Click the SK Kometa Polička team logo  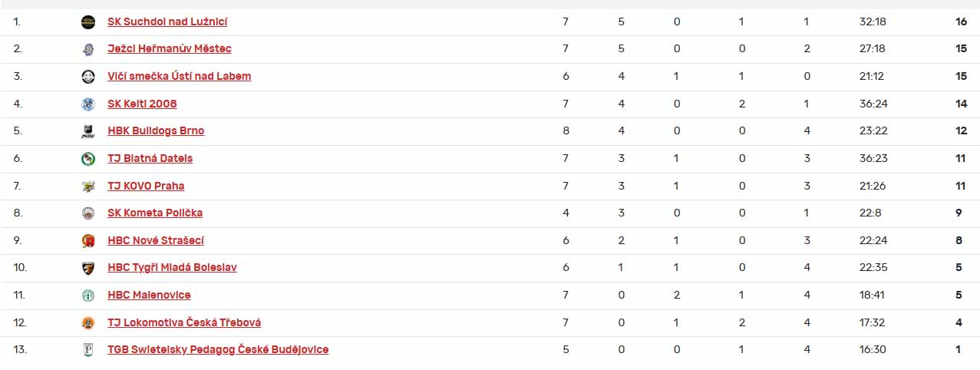pyautogui.click(x=88, y=213)
